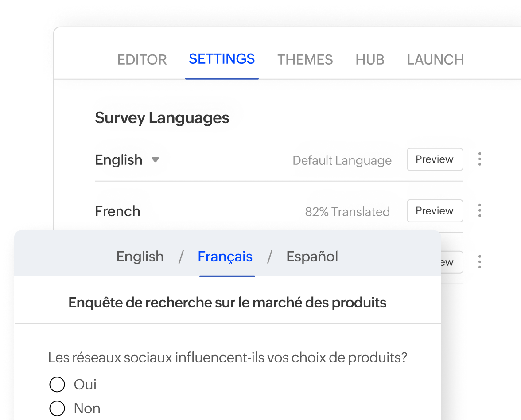Viewport: 521px width, 420px height.
Task: Click the SETTINGS tab
Action: [x=222, y=59]
